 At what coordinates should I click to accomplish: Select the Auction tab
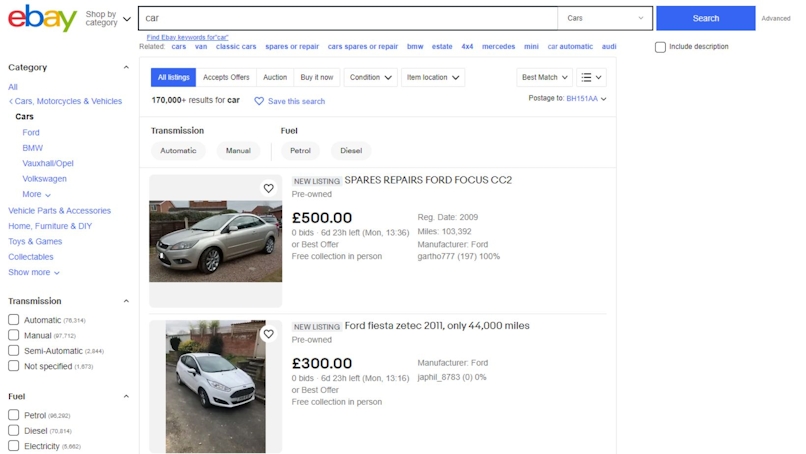275,77
